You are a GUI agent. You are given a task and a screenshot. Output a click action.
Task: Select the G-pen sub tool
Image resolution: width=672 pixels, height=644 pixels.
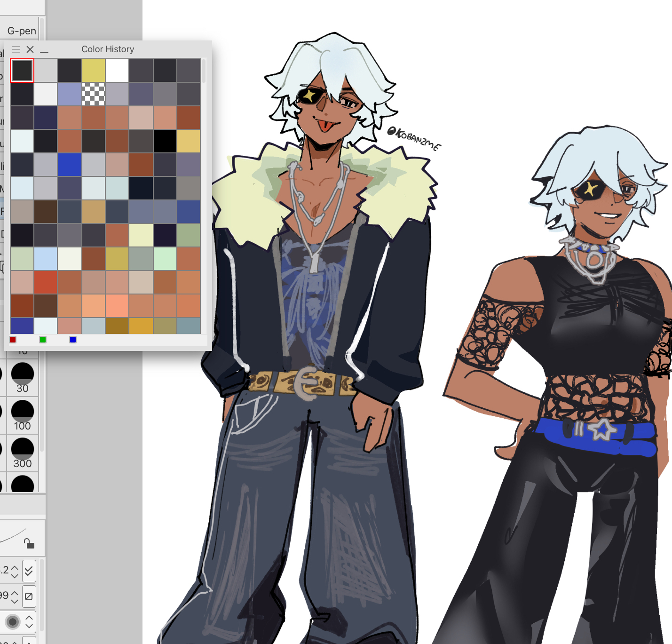22,31
